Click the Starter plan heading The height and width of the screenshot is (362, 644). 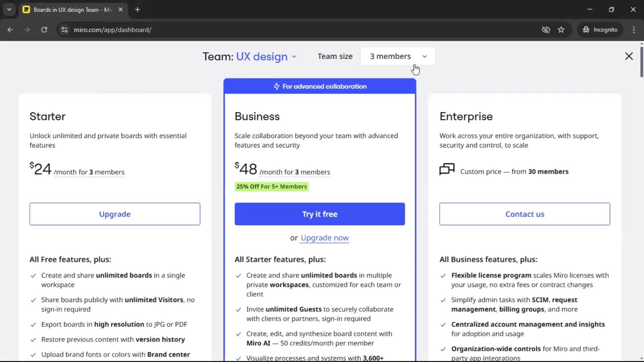point(48,117)
